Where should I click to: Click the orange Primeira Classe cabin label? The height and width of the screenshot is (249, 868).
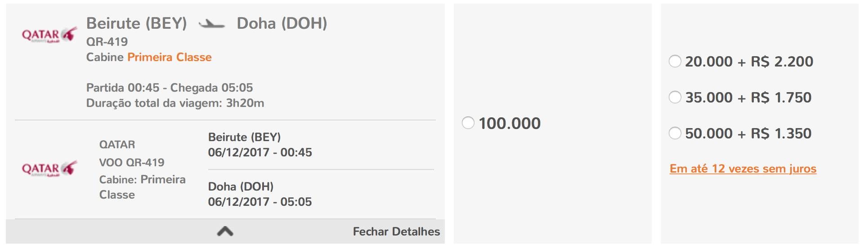[x=170, y=57]
